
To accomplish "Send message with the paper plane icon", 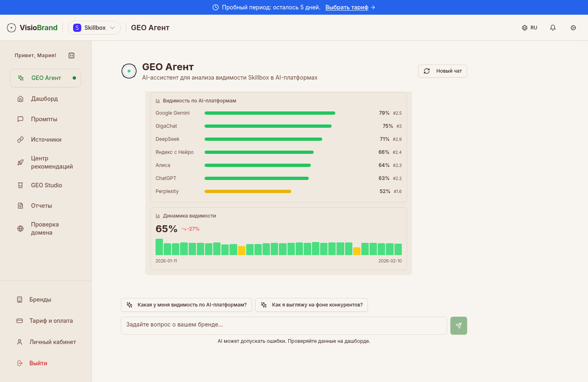I will point(459,326).
